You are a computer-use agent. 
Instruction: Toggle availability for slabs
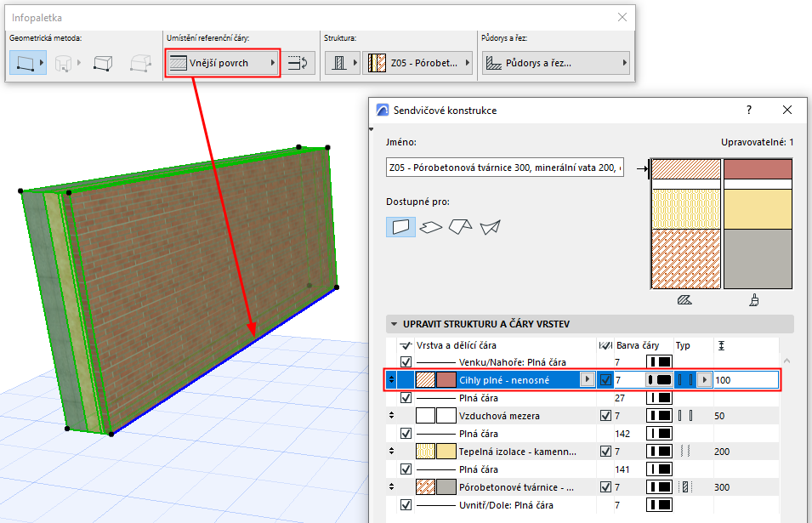(430, 227)
